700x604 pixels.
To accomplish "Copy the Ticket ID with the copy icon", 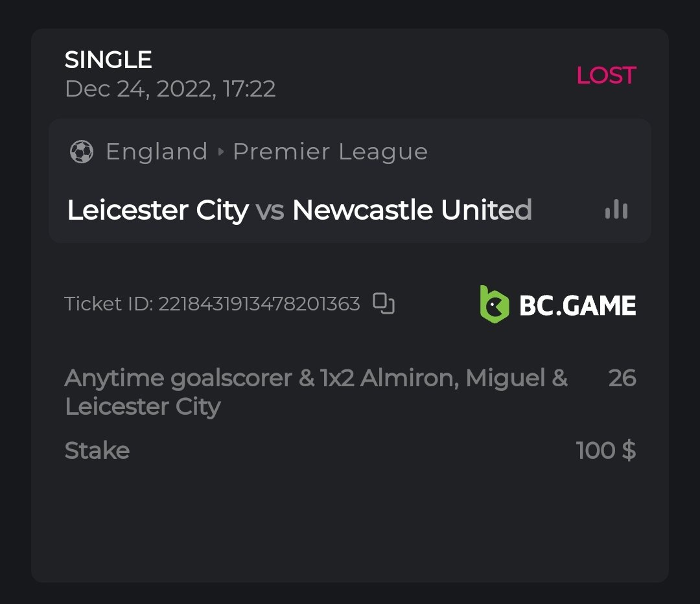I will [x=384, y=303].
